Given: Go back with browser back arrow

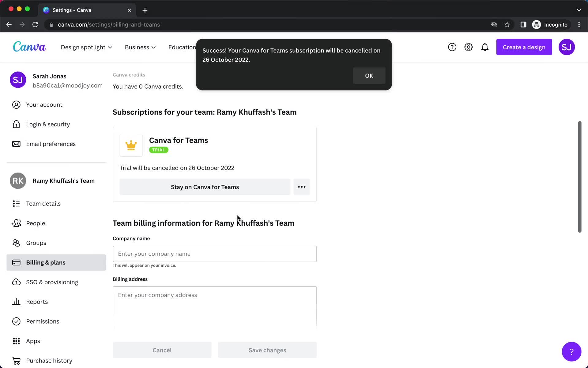Looking at the screenshot, I should click(9, 25).
